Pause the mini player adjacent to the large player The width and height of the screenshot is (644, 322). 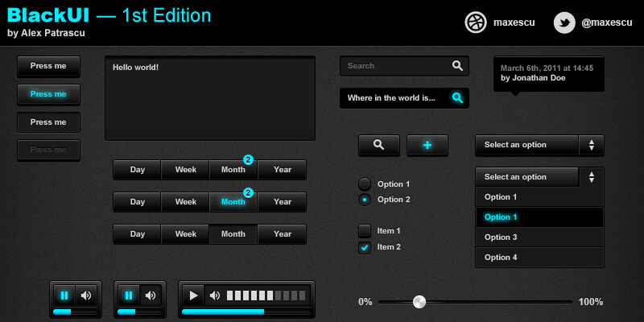129,295
